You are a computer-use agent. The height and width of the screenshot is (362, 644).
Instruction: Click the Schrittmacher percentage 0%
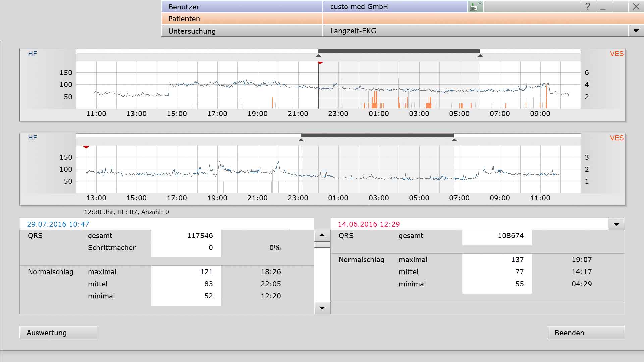pyautogui.click(x=275, y=248)
